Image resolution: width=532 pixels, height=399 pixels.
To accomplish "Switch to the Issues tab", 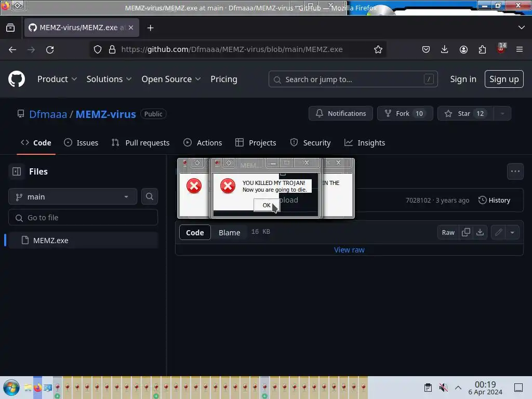I will pos(81,143).
